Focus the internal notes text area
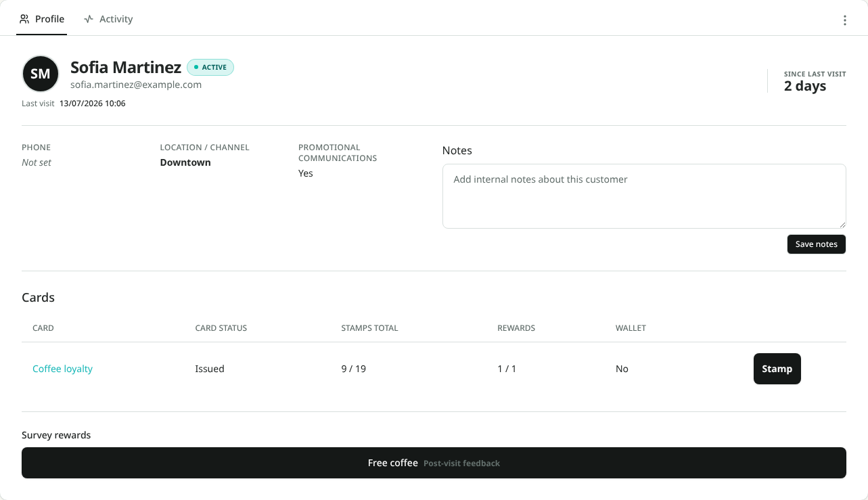The width and height of the screenshot is (868, 500). (x=644, y=196)
